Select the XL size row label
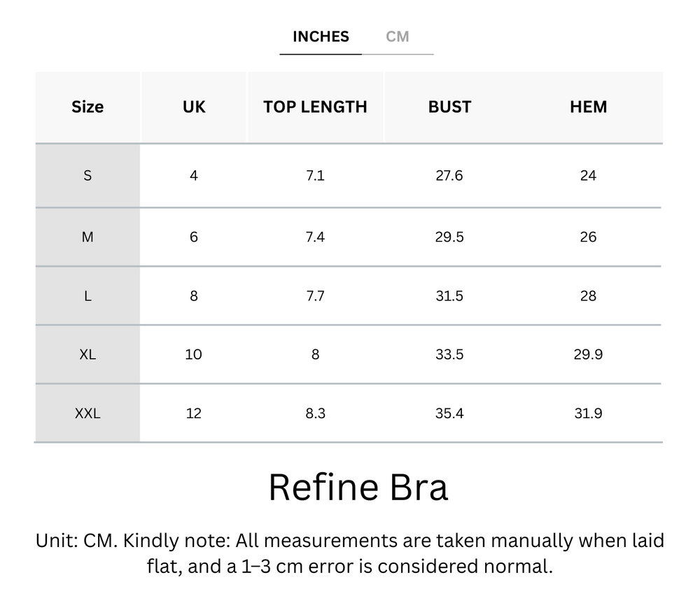The image size is (700, 608). coord(87,354)
